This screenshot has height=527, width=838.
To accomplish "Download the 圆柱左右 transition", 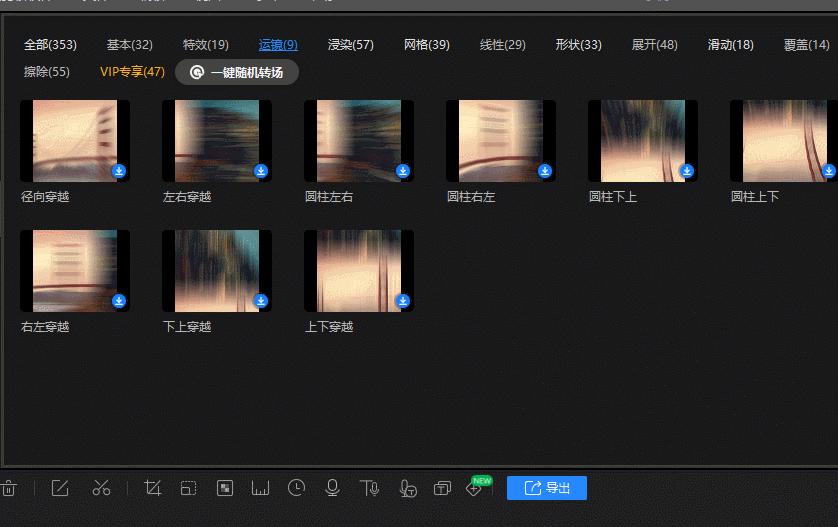I will pos(403,170).
